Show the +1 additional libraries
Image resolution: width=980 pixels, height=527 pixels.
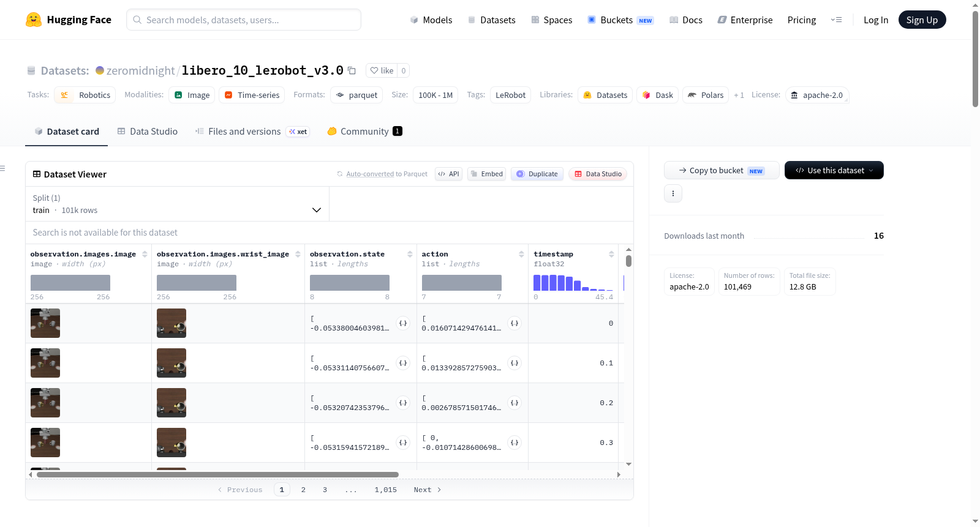coord(739,95)
